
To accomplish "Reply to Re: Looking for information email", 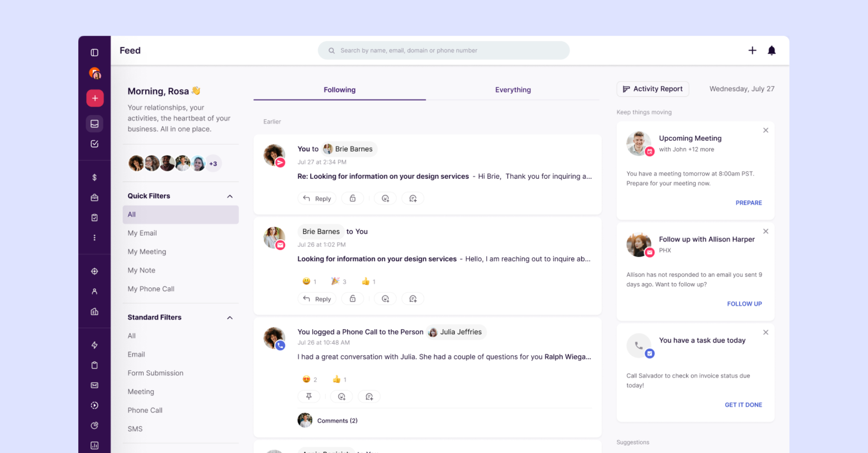I will pos(317,198).
